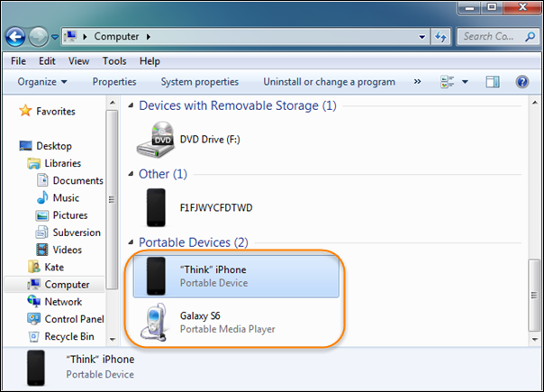The width and height of the screenshot is (544, 392).
Task: Click the magnifier search icon
Action: click(530, 36)
